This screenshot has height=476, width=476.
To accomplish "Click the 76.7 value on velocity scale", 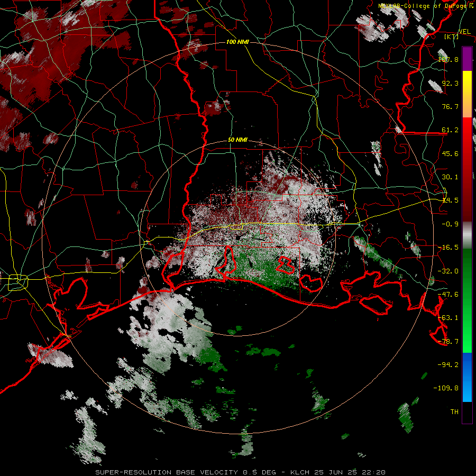I will click(x=450, y=106).
